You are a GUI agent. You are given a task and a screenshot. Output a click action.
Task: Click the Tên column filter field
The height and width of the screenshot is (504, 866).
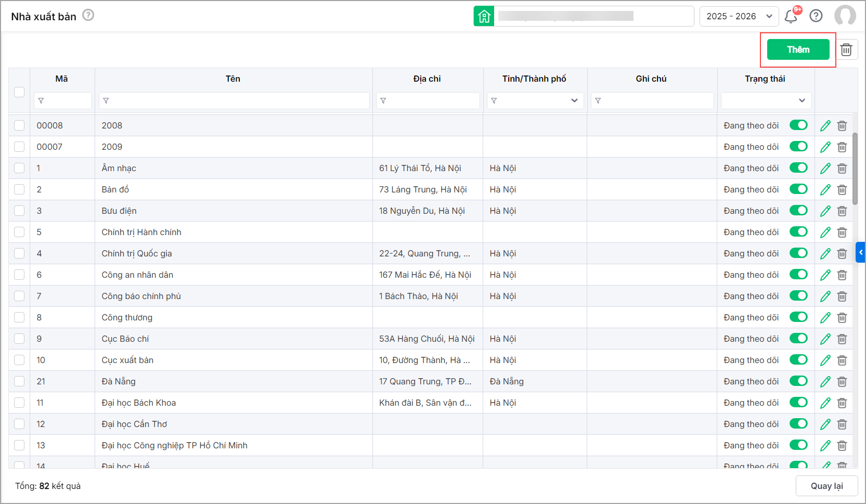[x=234, y=100]
